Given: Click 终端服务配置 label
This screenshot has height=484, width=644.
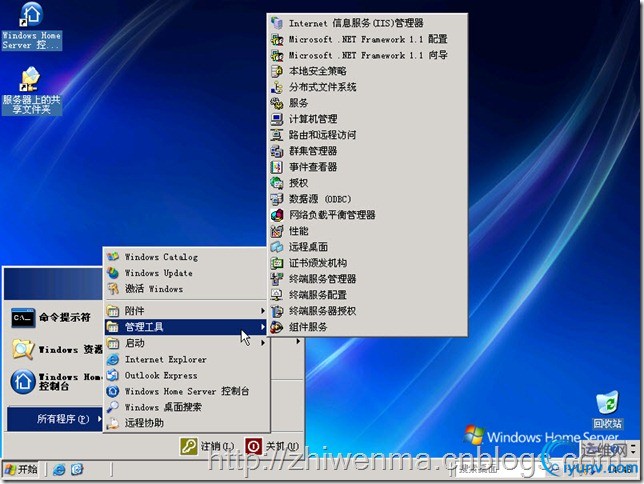Looking at the screenshot, I should [318, 295].
